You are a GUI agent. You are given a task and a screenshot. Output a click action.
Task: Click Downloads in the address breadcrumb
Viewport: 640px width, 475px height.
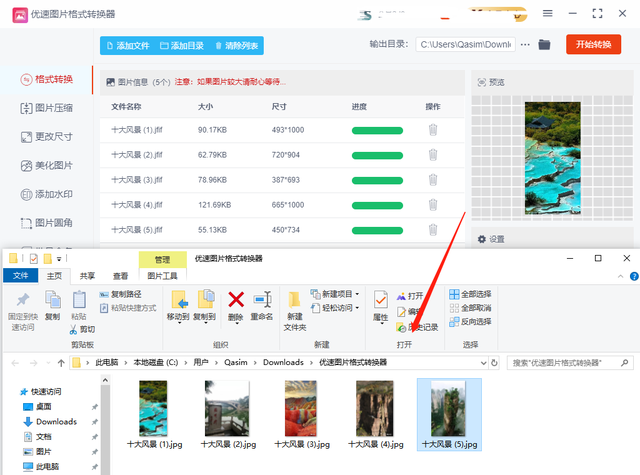[283, 362]
